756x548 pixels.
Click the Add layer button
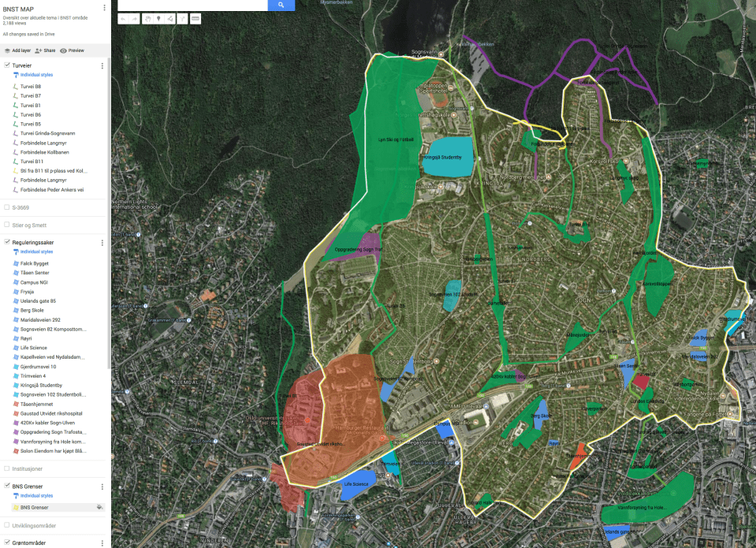pos(17,50)
